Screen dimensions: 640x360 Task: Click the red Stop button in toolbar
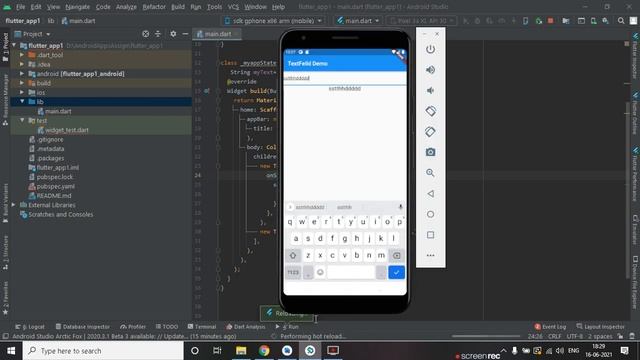tap(550, 20)
